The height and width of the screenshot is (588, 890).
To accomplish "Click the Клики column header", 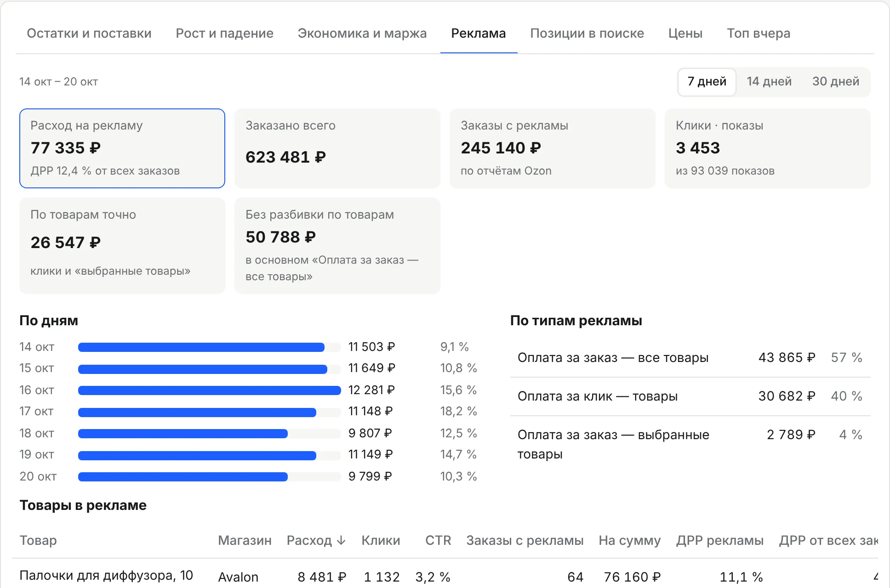I will coord(381,541).
